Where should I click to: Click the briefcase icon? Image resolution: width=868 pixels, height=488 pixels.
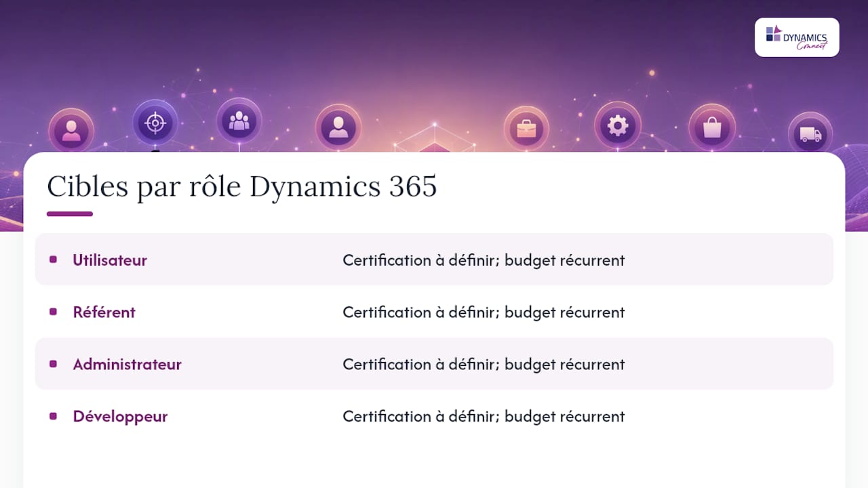(x=526, y=128)
